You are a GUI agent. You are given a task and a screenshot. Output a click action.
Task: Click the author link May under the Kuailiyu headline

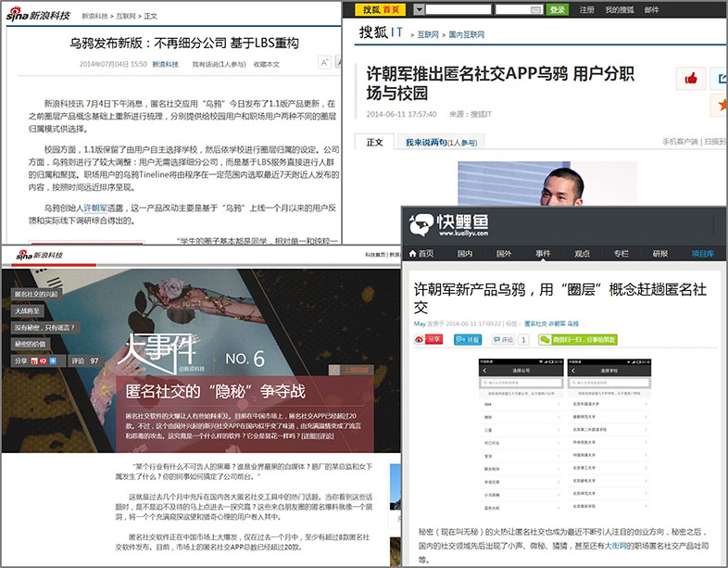tap(420, 323)
